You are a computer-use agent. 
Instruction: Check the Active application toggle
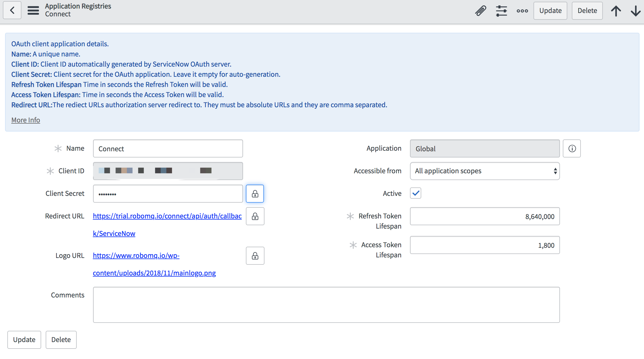(x=415, y=193)
